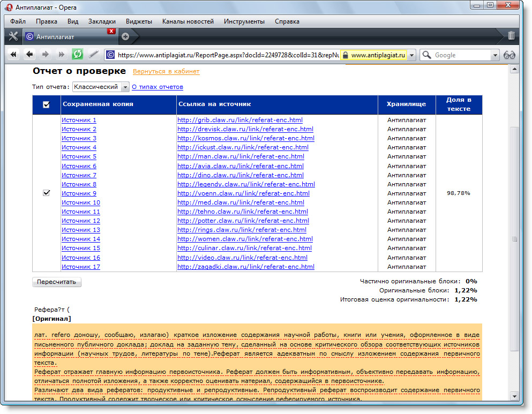
Task: Open the grib.claw.ru source link
Action: 240,120
